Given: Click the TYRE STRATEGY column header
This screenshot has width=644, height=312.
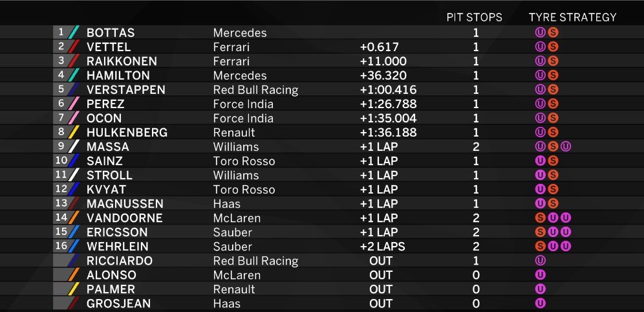Looking at the screenshot, I should pyautogui.click(x=572, y=17).
